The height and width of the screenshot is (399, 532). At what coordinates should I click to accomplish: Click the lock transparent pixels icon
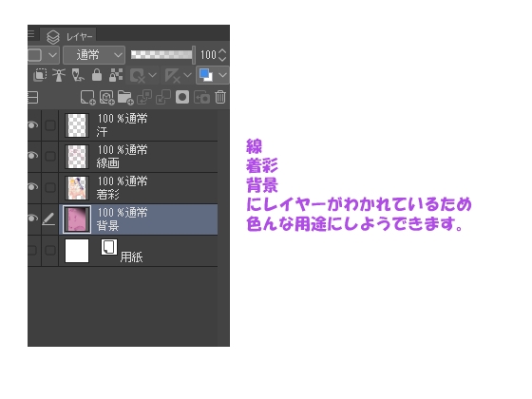pos(116,75)
